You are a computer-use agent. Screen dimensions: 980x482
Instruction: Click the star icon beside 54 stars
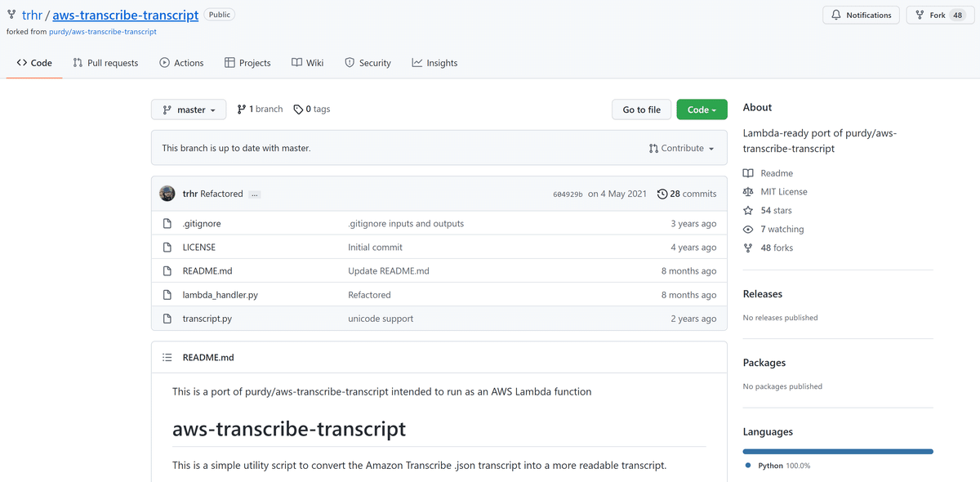click(x=748, y=211)
